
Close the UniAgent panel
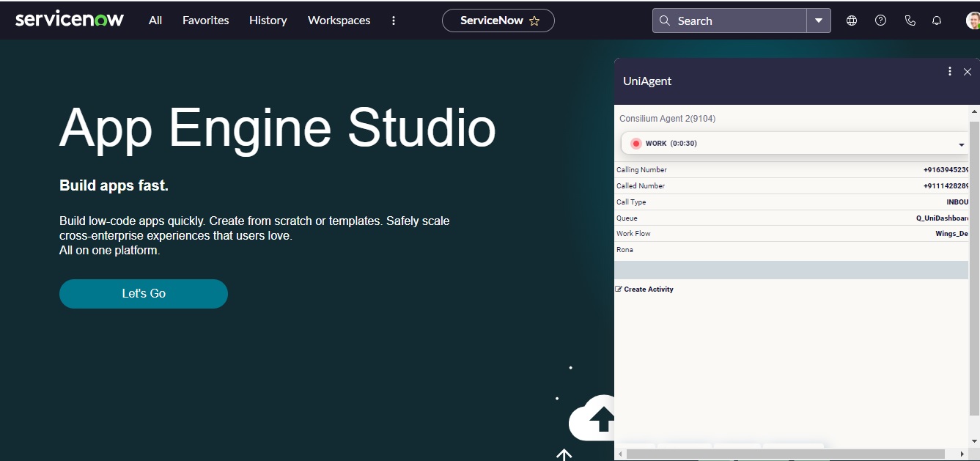968,72
